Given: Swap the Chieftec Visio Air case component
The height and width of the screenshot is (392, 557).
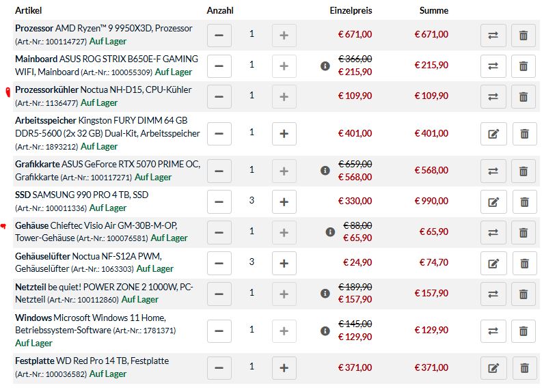Looking at the screenshot, I should (x=493, y=233).
